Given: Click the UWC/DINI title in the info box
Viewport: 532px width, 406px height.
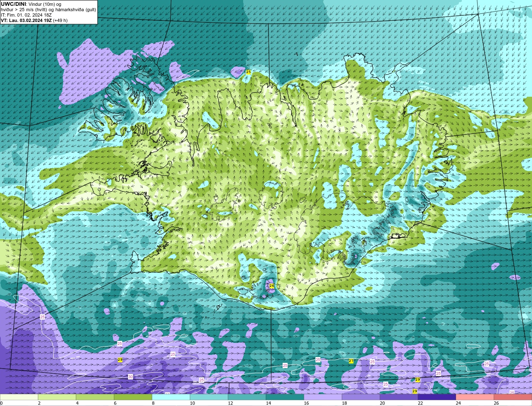Looking at the screenshot, I should (13, 4).
